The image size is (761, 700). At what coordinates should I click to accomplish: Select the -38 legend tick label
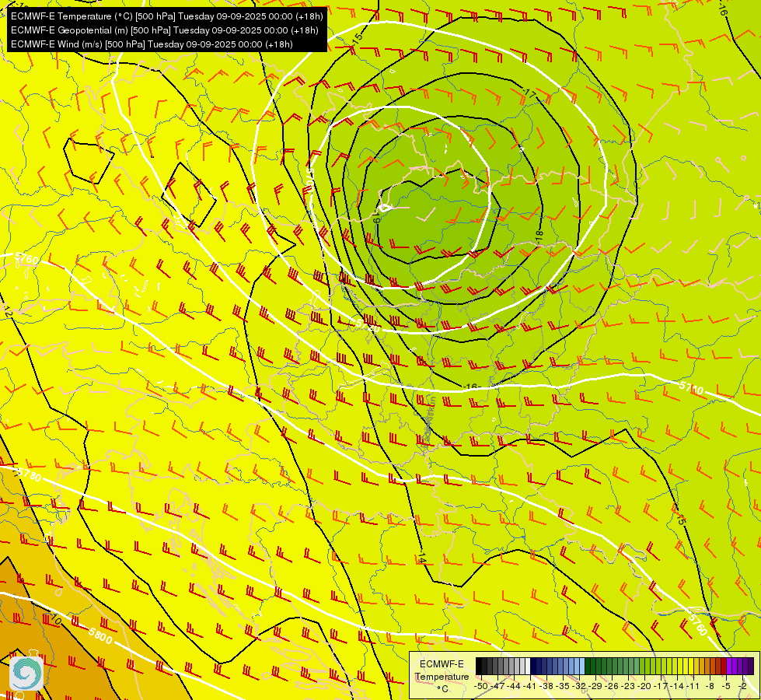coord(547,686)
